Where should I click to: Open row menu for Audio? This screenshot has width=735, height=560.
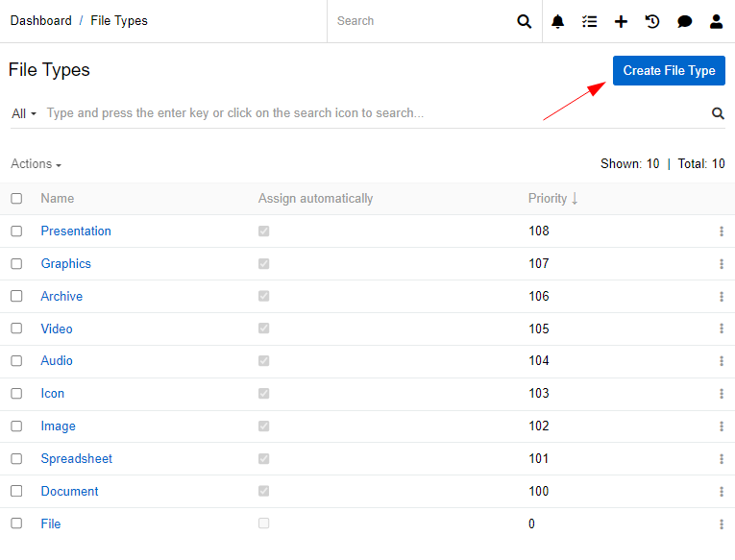(x=722, y=361)
